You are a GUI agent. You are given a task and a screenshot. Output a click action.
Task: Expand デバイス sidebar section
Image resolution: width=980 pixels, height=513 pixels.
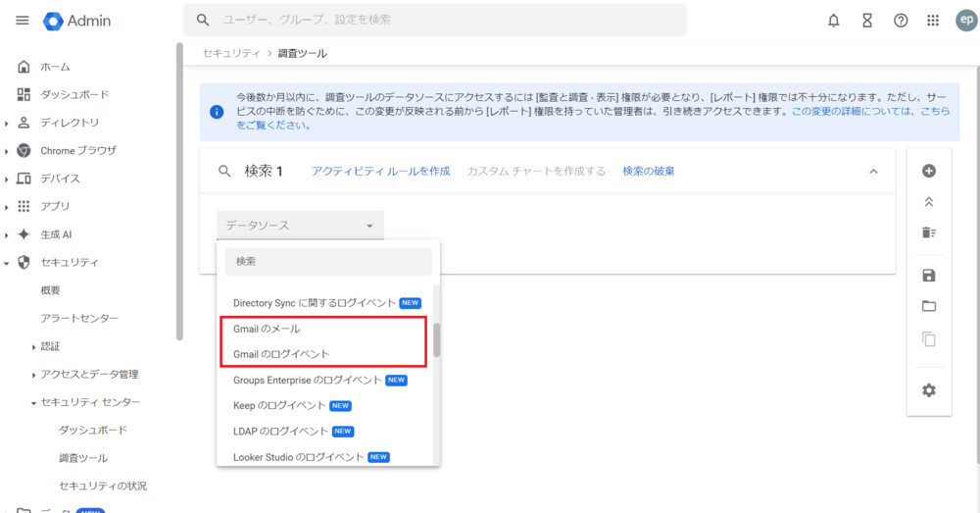(6, 180)
